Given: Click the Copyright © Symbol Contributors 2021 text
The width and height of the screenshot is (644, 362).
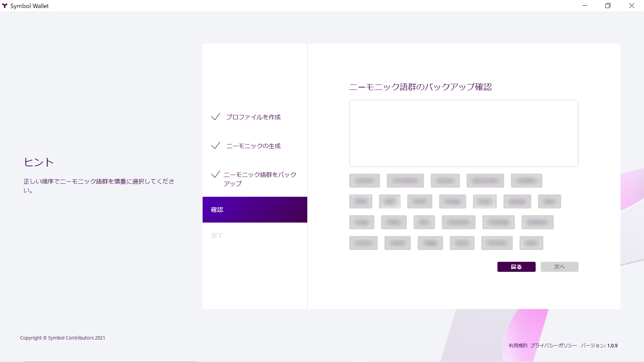Looking at the screenshot, I should [x=63, y=338].
